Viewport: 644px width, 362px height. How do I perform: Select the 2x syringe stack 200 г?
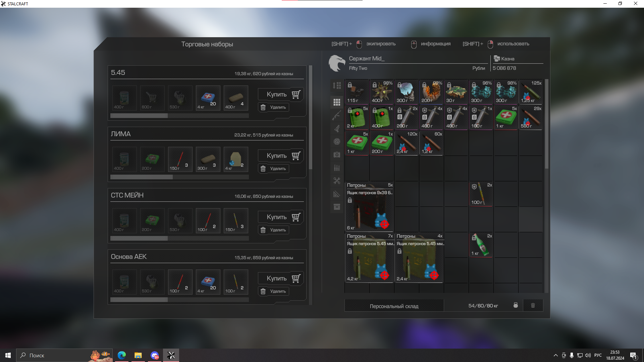407,117
